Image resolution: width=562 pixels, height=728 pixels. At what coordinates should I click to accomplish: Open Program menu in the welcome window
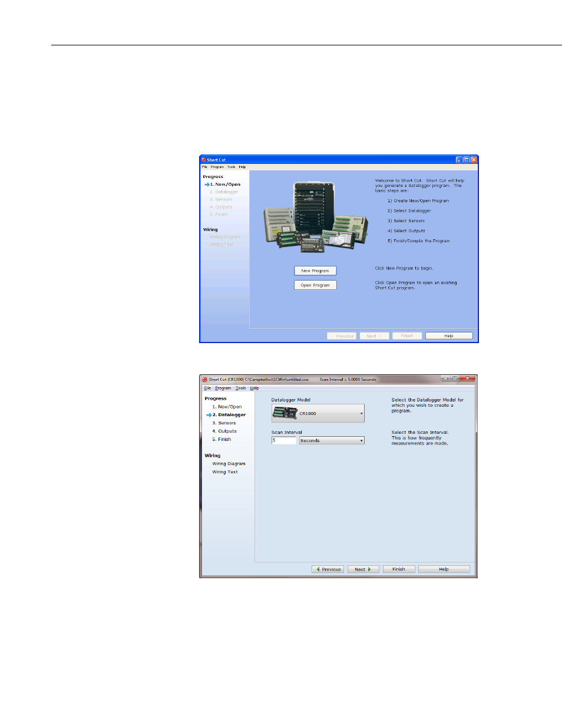[x=217, y=167]
